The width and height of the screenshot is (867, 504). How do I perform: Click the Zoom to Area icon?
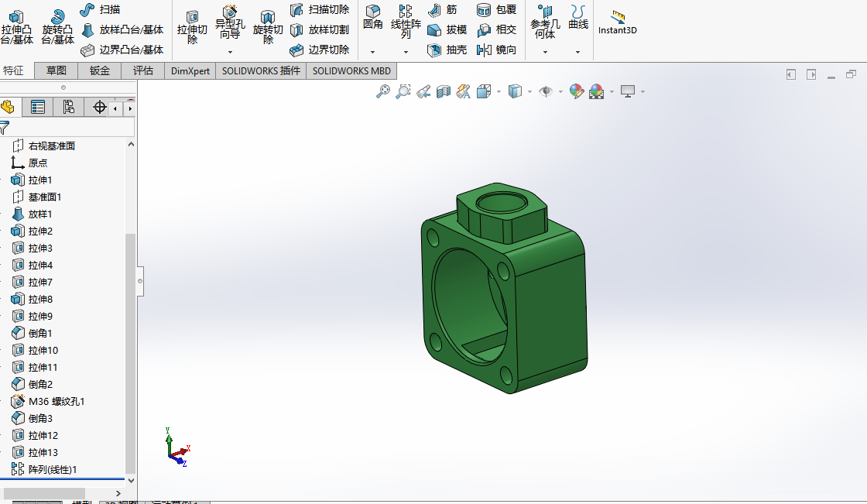(x=403, y=91)
